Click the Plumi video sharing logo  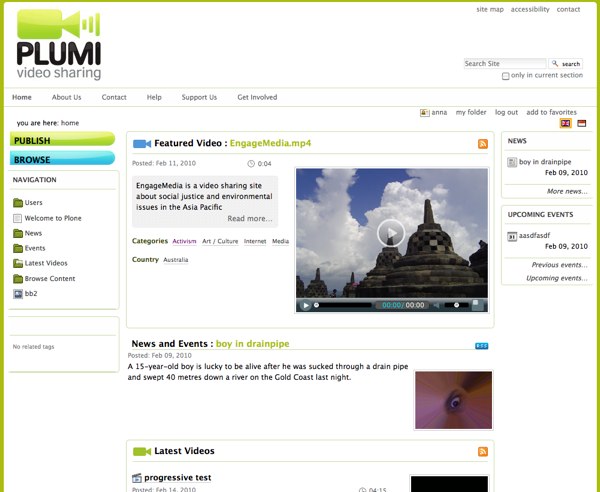click(59, 44)
